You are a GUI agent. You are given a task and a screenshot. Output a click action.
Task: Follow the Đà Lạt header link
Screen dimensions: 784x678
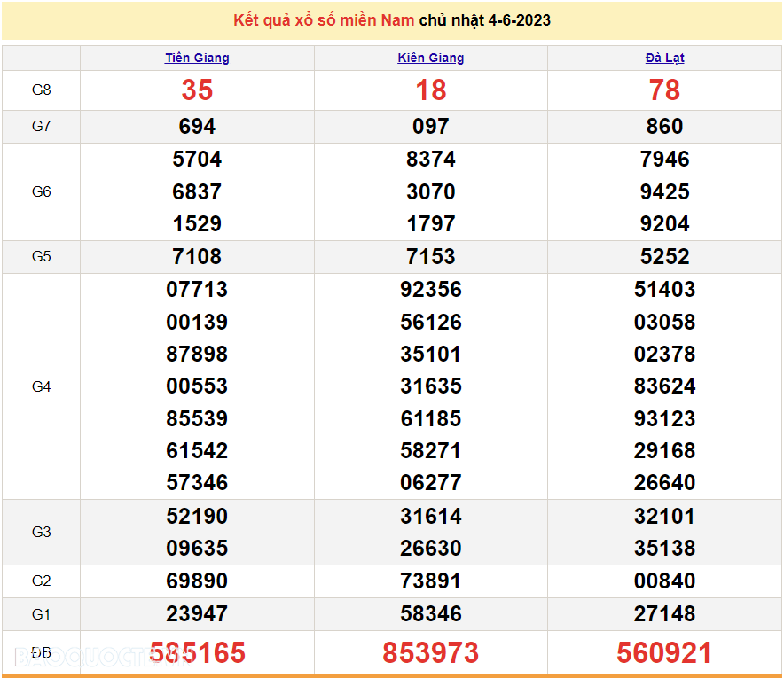pyautogui.click(x=664, y=58)
